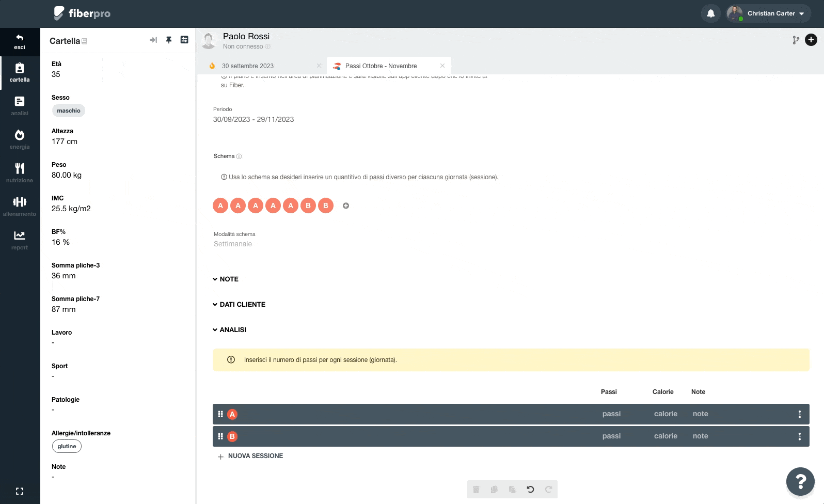Click the passi field in session B
The width and height of the screenshot is (824, 504).
612,436
